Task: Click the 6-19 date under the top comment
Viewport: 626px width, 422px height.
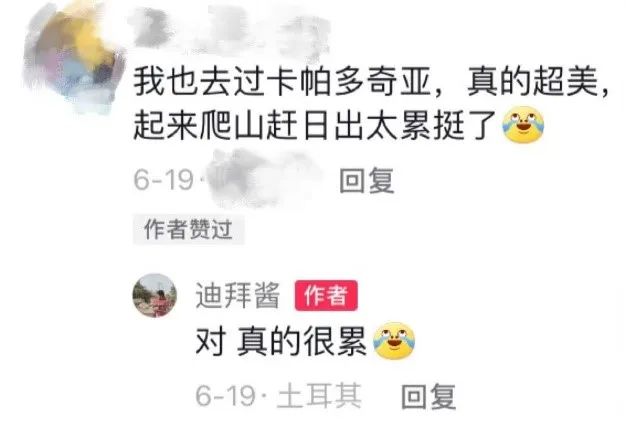Action: point(164,179)
